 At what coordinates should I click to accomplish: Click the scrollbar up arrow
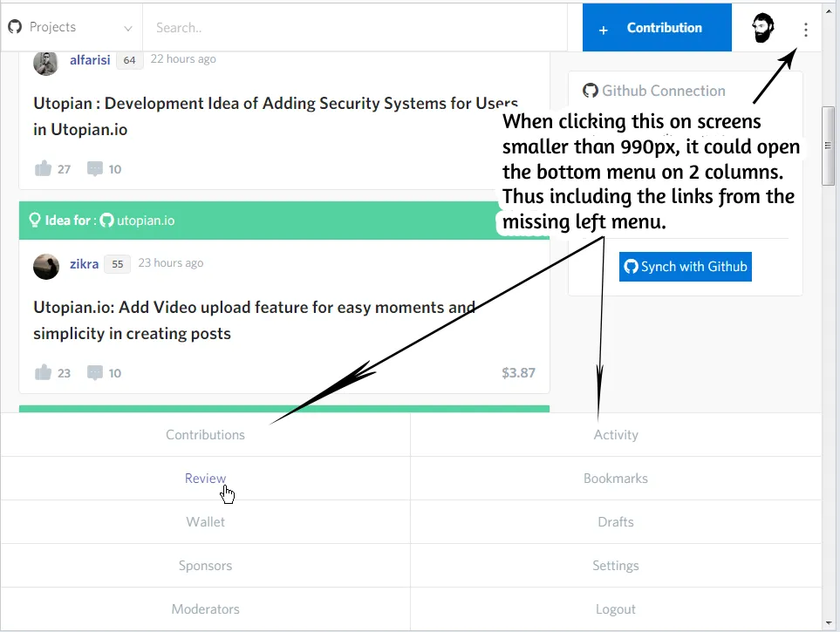click(x=829, y=10)
